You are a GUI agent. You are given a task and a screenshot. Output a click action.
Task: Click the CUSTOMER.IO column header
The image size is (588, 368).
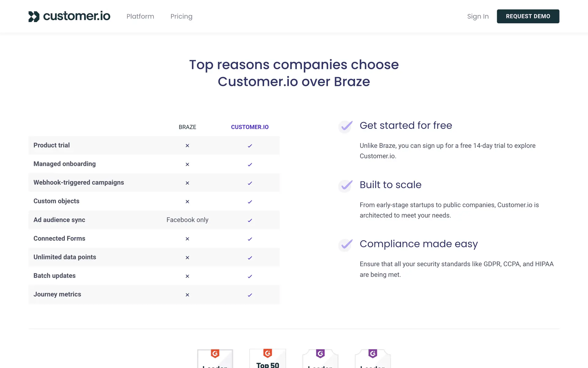coord(250,127)
